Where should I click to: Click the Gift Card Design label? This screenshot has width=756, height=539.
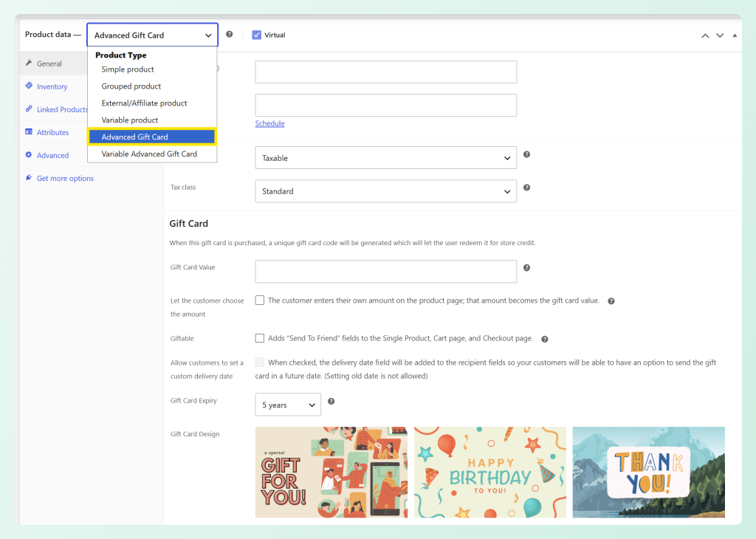(x=195, y=434)
